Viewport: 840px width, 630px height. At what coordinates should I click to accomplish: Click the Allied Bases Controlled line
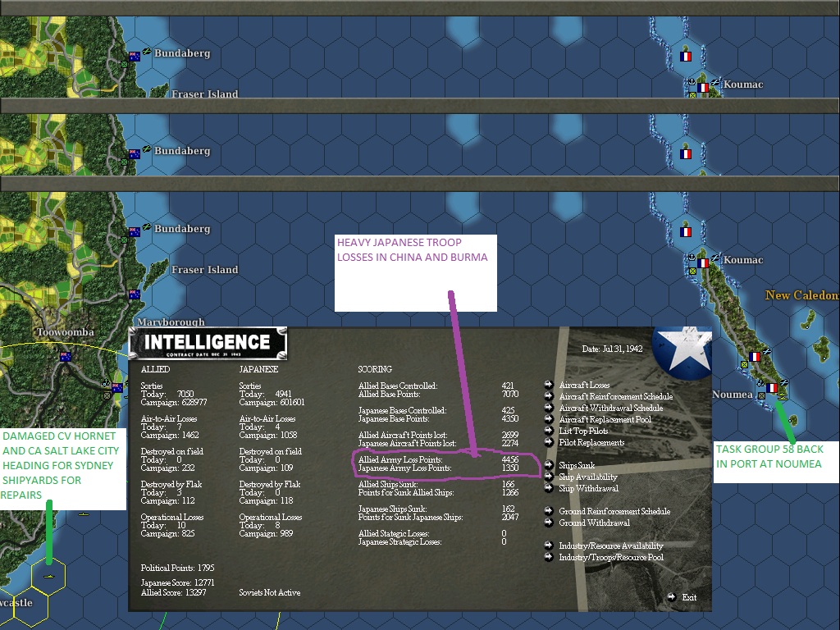pyautogui.click(x=437, y=386)
